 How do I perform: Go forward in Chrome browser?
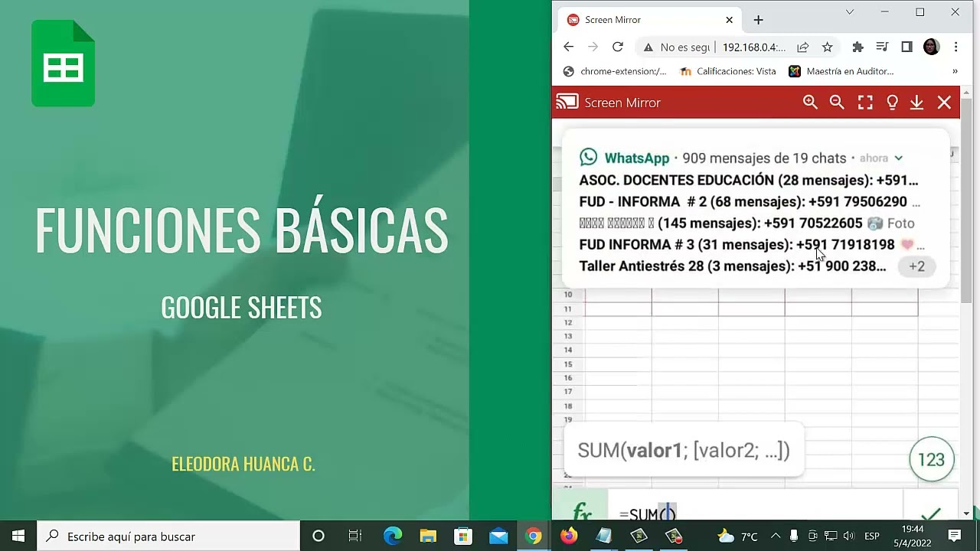(593, 47)
